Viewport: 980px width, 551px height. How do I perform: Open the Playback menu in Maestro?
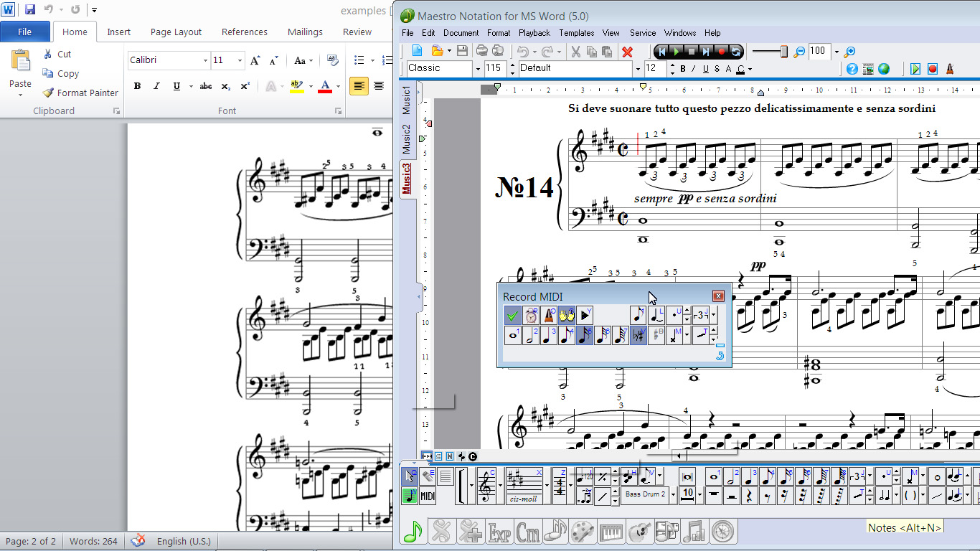[534, 33]
